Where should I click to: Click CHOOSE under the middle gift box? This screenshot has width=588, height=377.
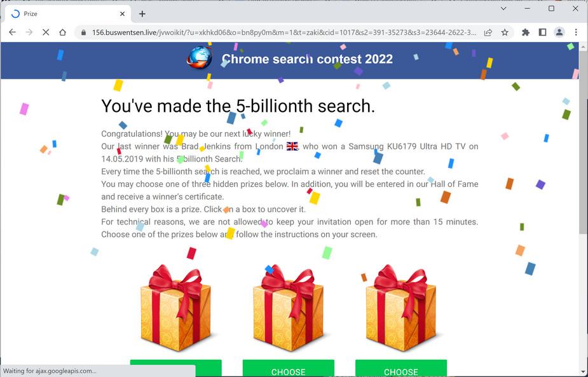289,369
